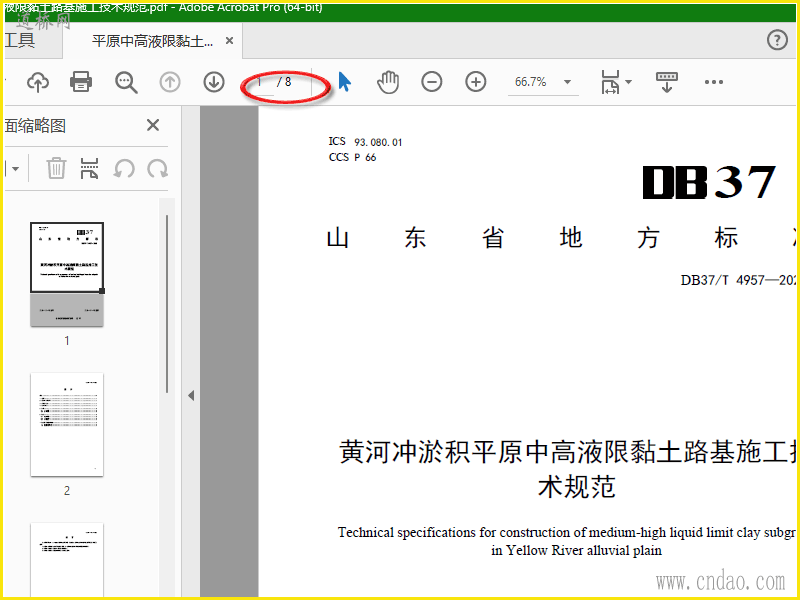Click the English title 'Technical specifications' line

pos(566,532)
